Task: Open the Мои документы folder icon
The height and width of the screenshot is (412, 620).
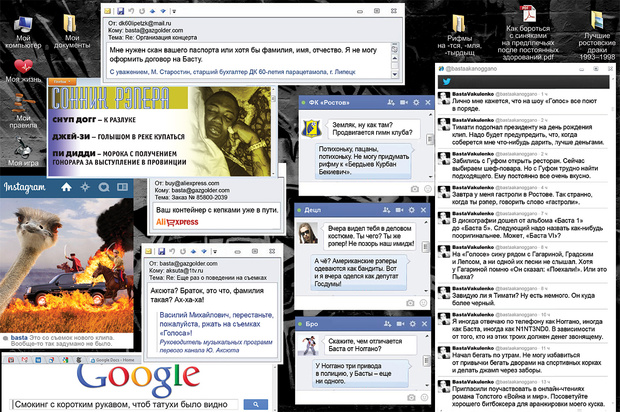Action: [x=72, y=32]
